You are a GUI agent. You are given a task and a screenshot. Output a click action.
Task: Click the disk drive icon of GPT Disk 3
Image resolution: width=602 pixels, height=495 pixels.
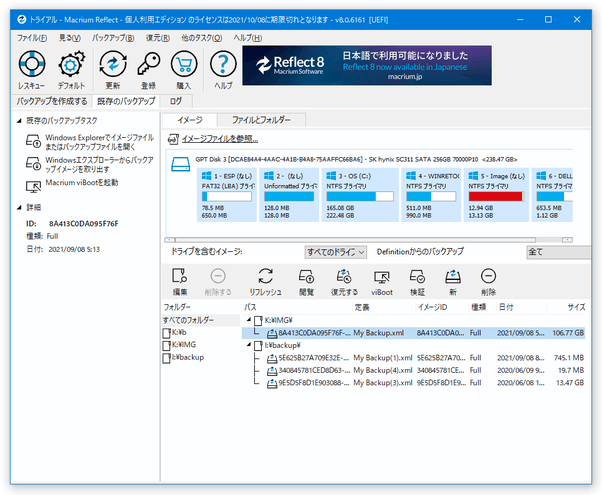coord(180,164)
